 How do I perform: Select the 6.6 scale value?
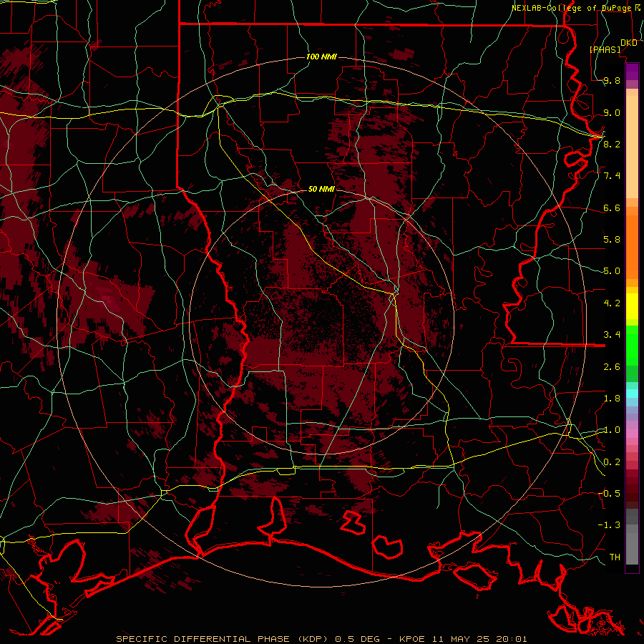pyautogui.click(x=612, y=208)
